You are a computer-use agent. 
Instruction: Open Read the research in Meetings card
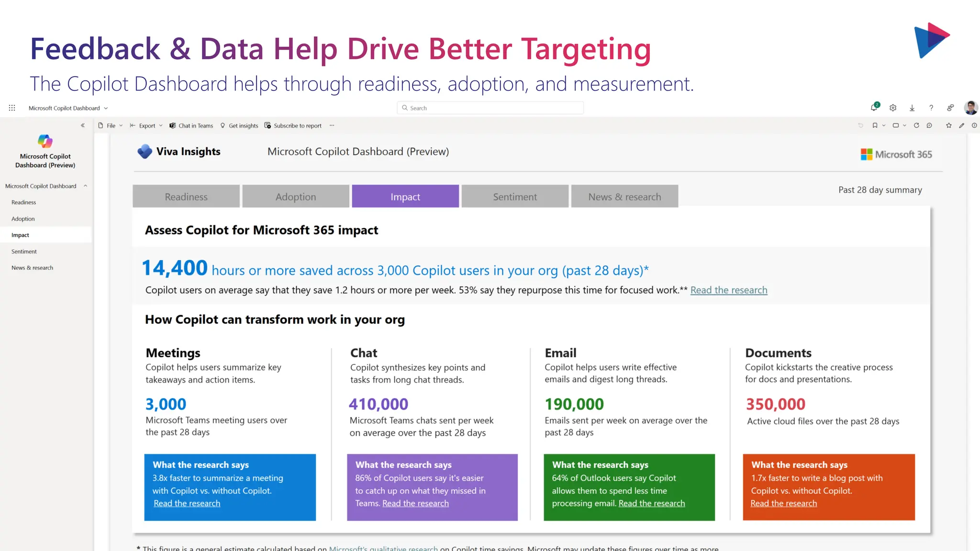click(x=187, y=503)
